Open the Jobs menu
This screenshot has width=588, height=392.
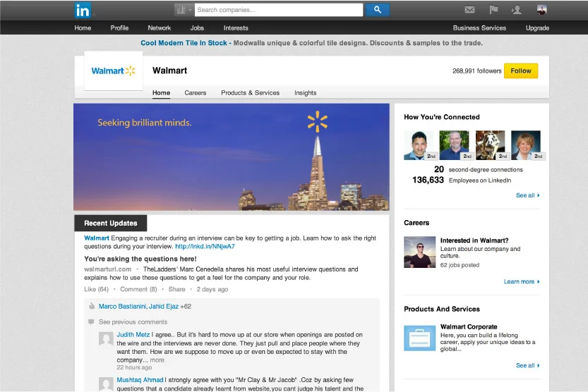click(x=197, y=28)
